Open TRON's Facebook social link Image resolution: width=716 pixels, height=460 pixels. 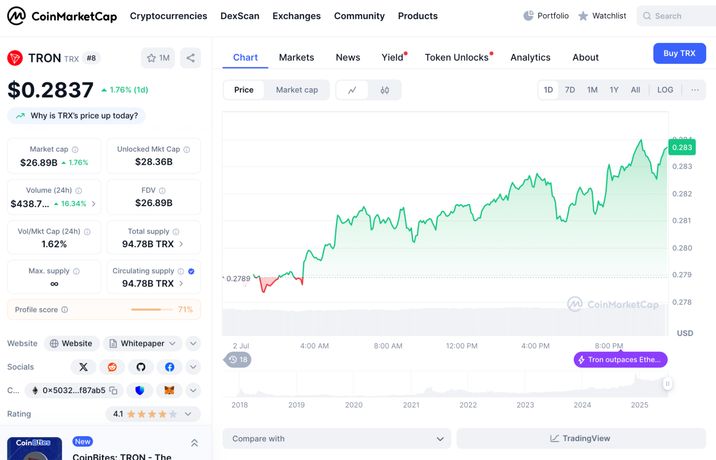pyautogui.click(x=169, y=367)
